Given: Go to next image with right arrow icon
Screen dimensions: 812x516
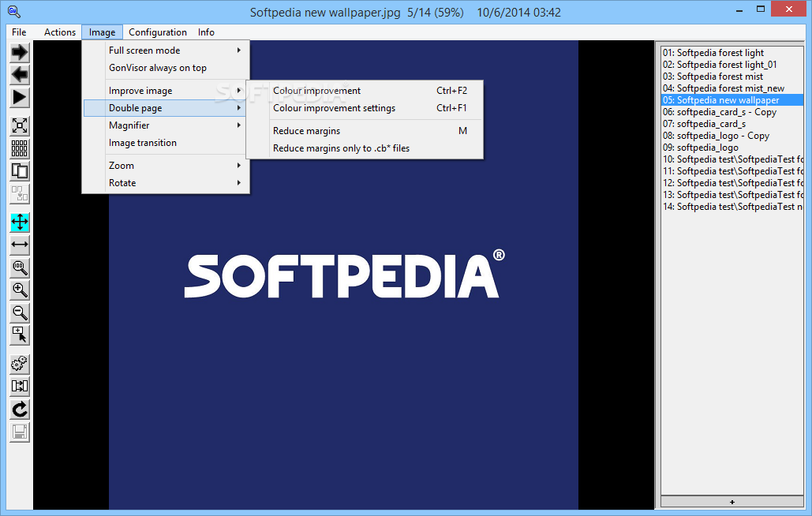Looking at the screenshot, I should [x=20, y=52].
